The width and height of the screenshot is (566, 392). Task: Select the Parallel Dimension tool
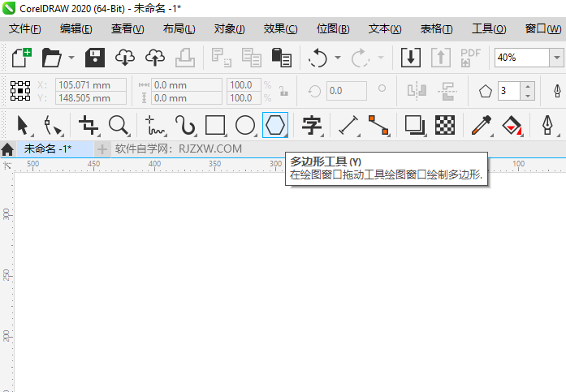tap(348, 125)
